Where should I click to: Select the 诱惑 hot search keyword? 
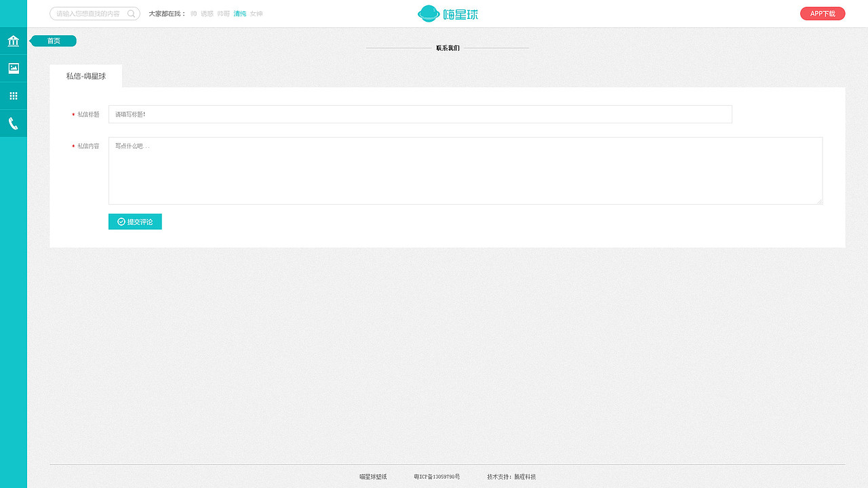click(x=207, y=14)
